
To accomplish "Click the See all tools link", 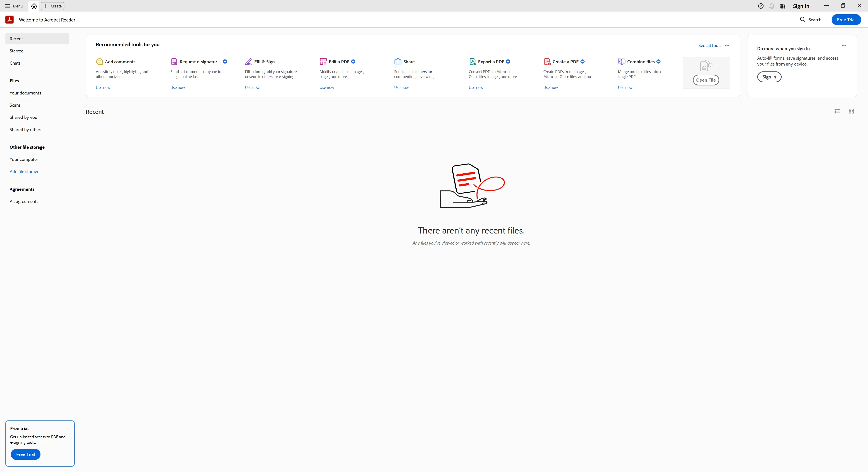I will [709, 45].
